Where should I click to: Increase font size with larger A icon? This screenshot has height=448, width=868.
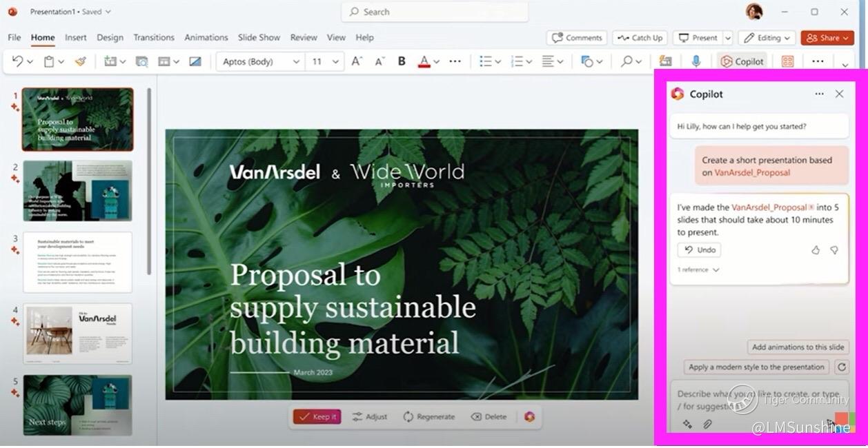[x=356, y=61]
